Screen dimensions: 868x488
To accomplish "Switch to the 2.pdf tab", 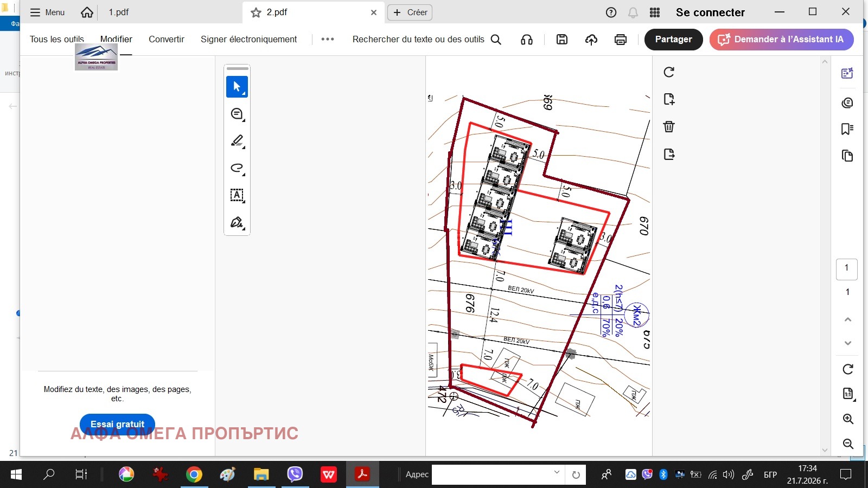I will [277, 12].
